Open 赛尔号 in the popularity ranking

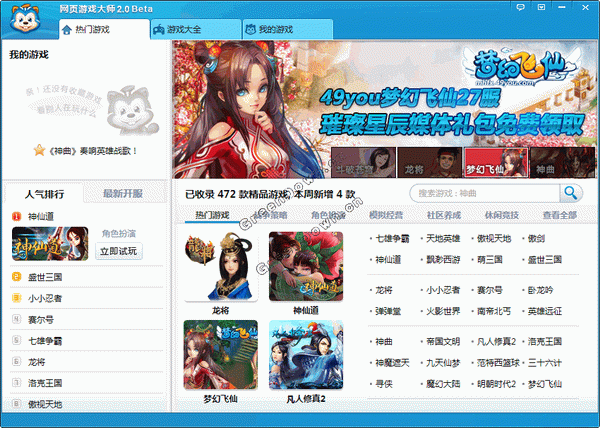click(x=41, y=319)
